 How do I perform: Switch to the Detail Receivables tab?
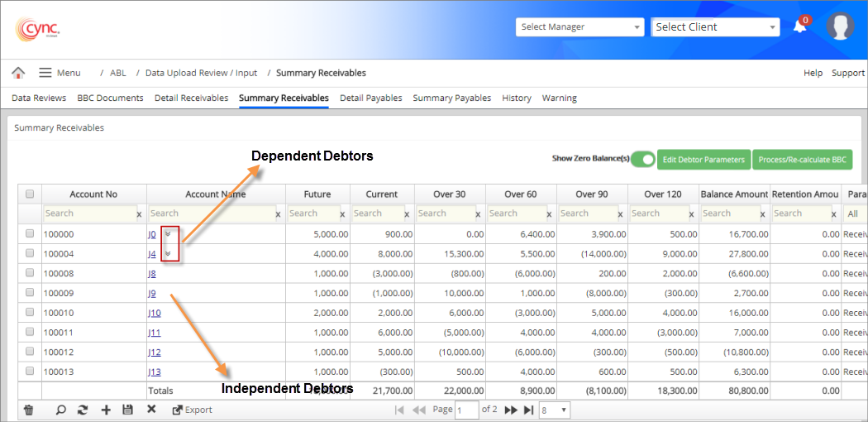(191, 98)
